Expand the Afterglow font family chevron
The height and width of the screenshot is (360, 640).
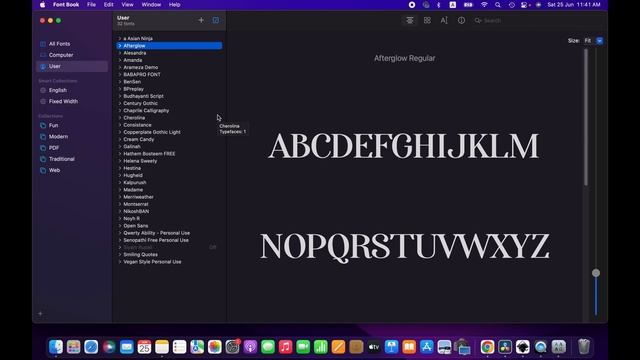point(120,46)
